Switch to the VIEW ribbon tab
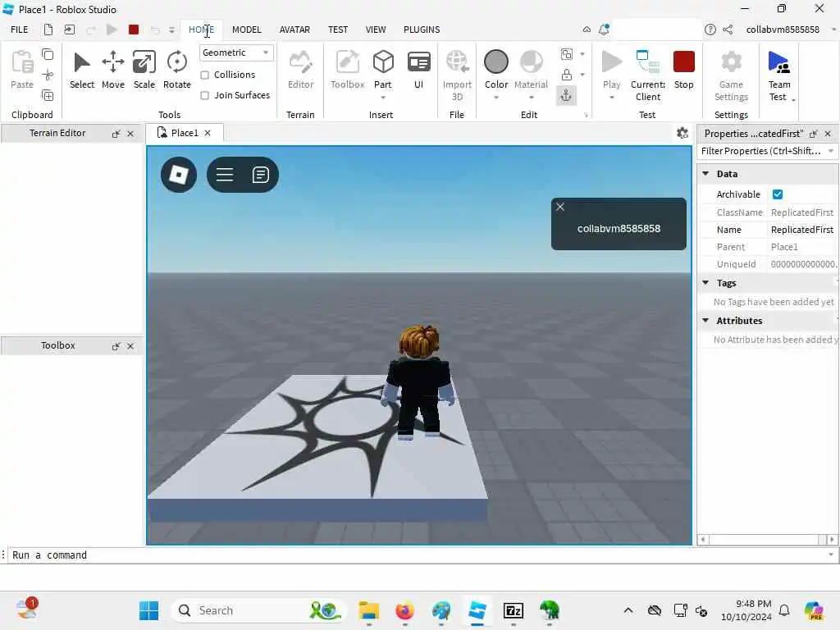Viewport: 840px width, 630px height. tap(376, 30)
